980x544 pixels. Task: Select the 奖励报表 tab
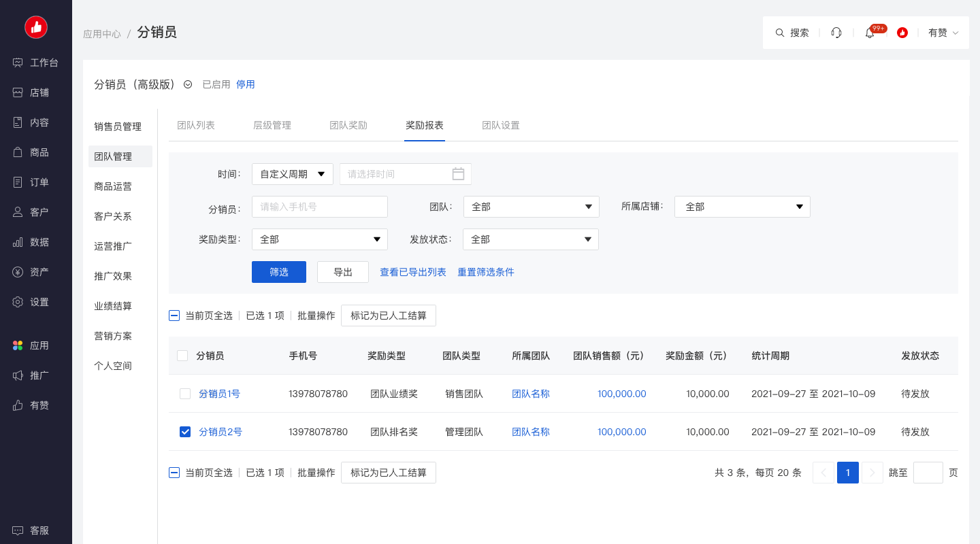pos(425,125)
